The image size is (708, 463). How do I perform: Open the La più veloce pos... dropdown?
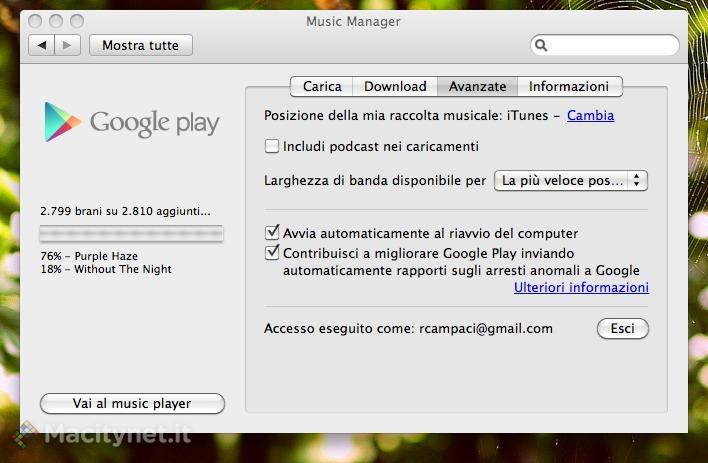(x=571, y=180)
